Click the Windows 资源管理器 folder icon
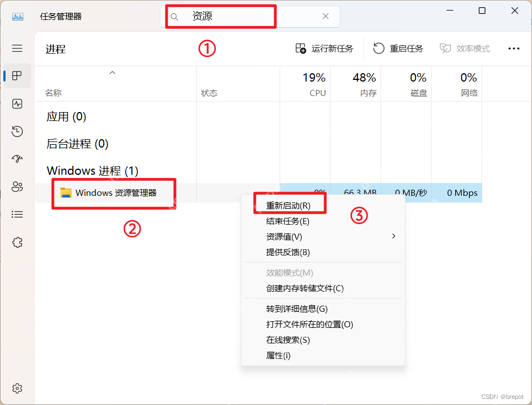 (x=65, y=193)
